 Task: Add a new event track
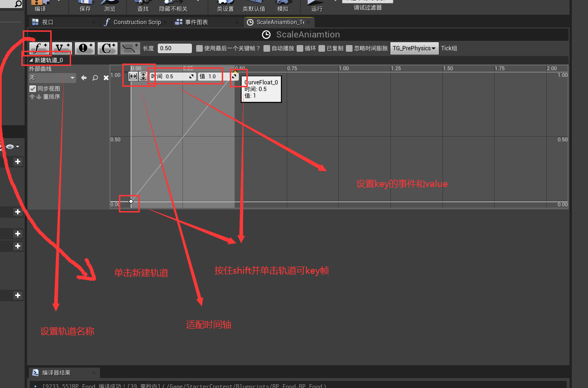pyautogui.click(x=84, y=48)
